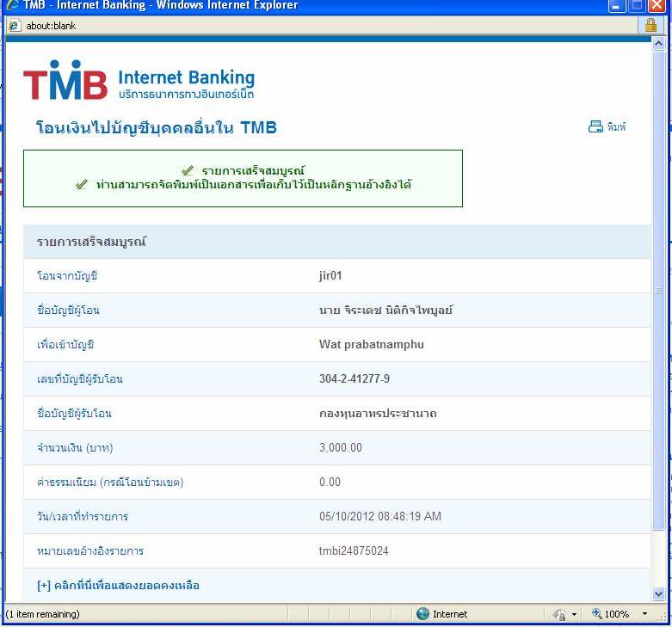Image resolution: width=672 pixels, height=627 pixels.
Task: Click the Internet zone globe icon in status bar
Action: [x=422, y=614]
